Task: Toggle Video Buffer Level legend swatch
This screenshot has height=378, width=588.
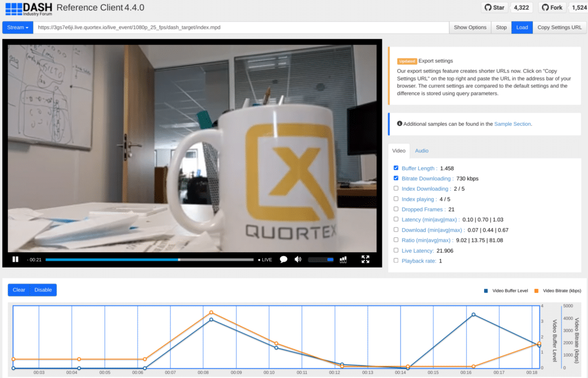Action: point(486,291)
